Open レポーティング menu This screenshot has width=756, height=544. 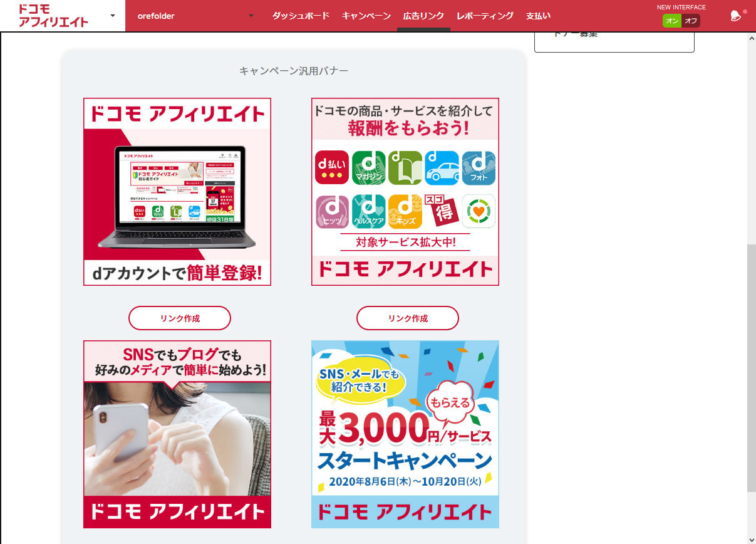pos(485,16)
